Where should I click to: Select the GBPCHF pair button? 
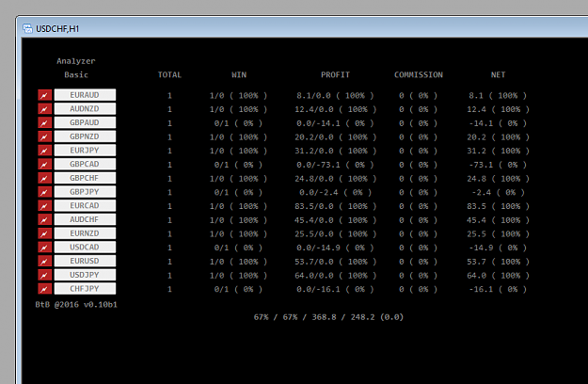(x=85, y=178)
